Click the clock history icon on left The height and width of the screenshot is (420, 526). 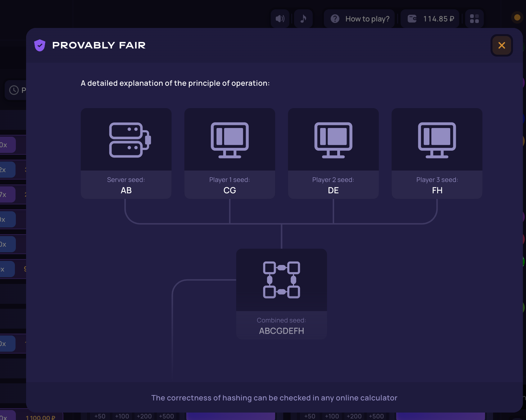(x=14, y=90)
